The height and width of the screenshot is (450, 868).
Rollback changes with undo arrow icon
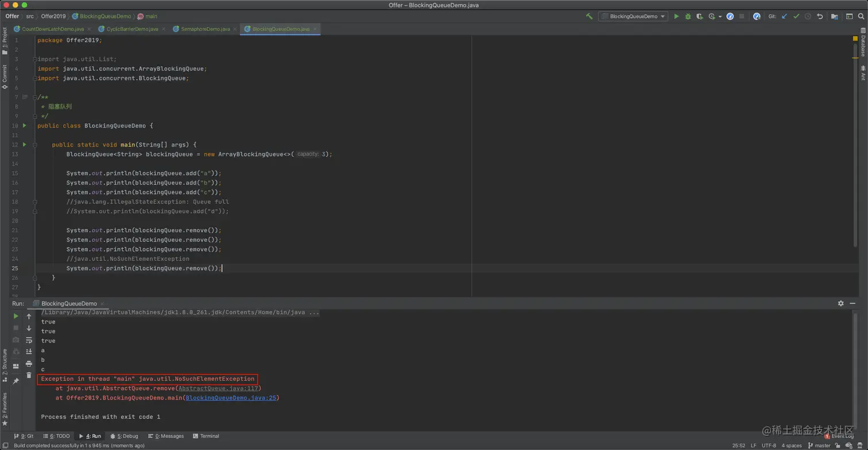click(x=820, y=17)
